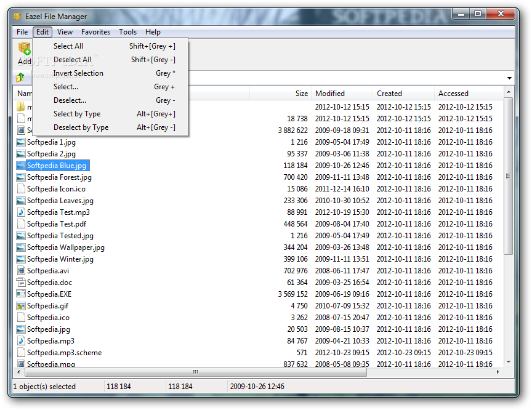Choose Select All from Edit menu
This screenshot has height=410, width=532.
click(110, 46)
